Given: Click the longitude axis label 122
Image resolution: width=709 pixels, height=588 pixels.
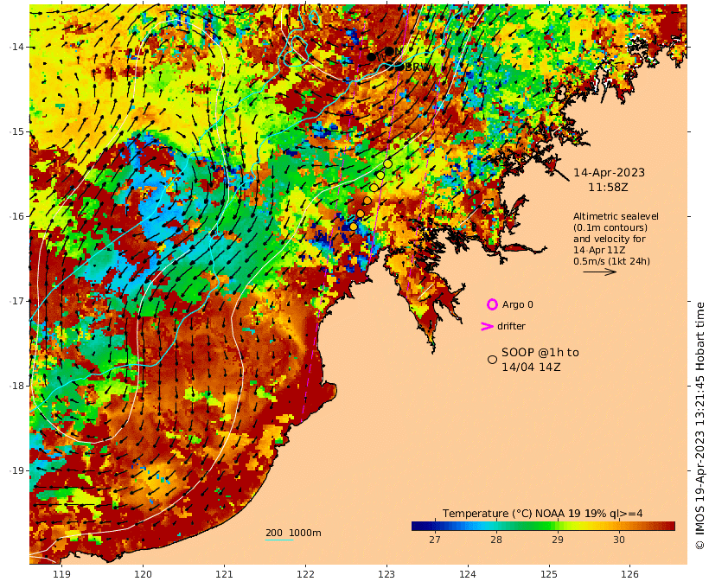Looking at the screenshot, I should point(306,574).
